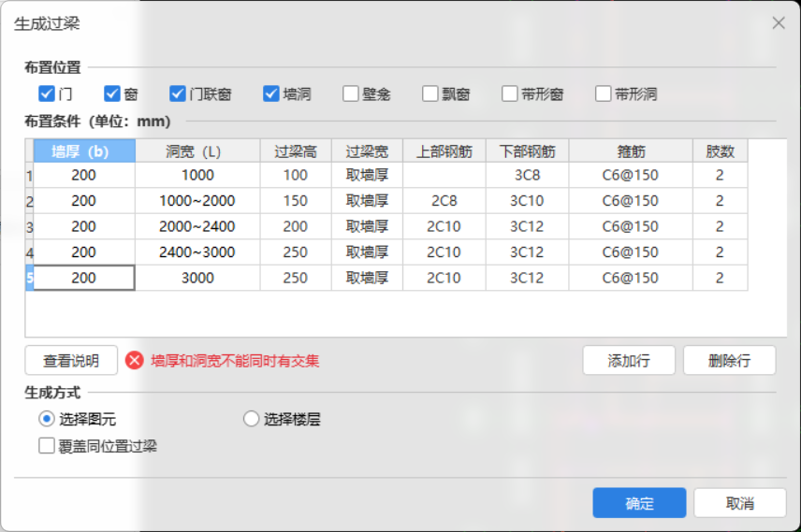Select row 2 header in table
Image resolution: width=801 pixels, height=532 pixels.
coord(29,201)
